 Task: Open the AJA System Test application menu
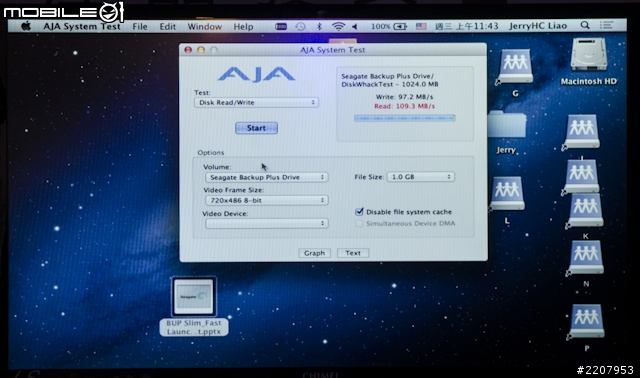82,27
